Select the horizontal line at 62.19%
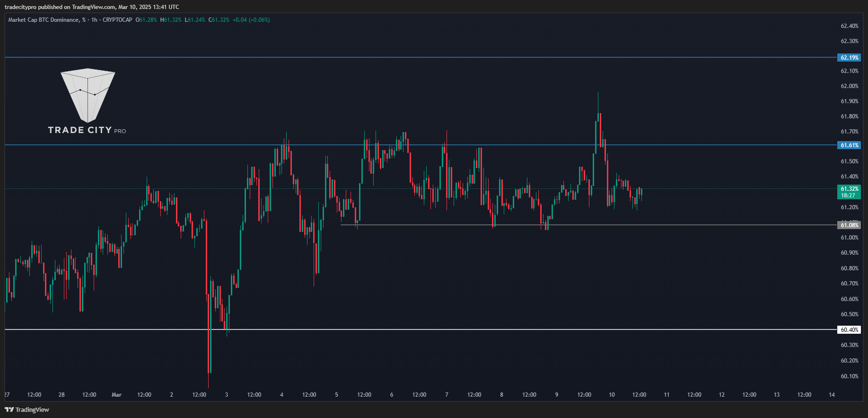 click(421, 57)
